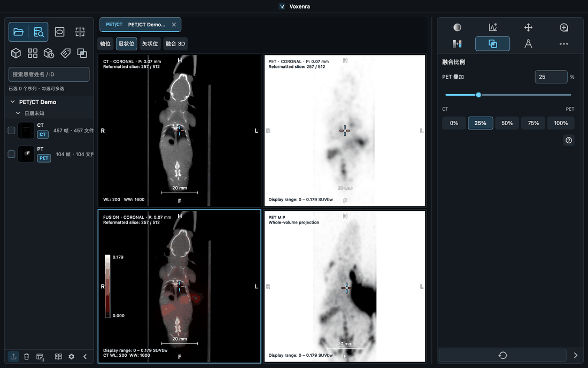Click the SUV color bar in fusion view
The width and height of the screenshot is (588, 368).
[x=107, y=286]
